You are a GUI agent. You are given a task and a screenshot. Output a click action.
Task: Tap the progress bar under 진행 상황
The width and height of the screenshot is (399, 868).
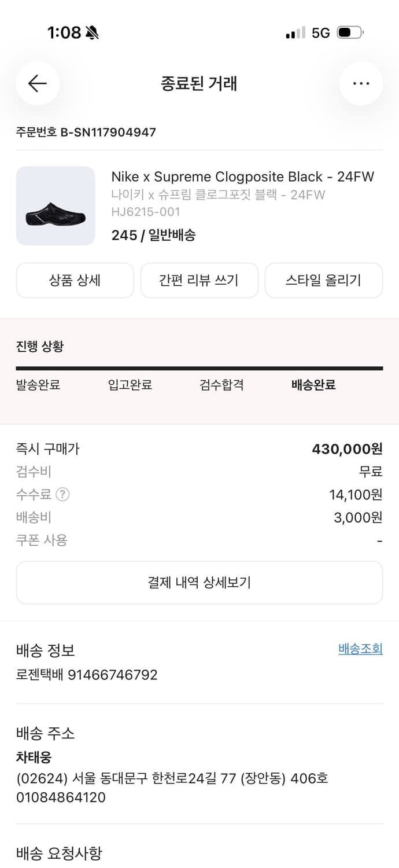point(199,367)
